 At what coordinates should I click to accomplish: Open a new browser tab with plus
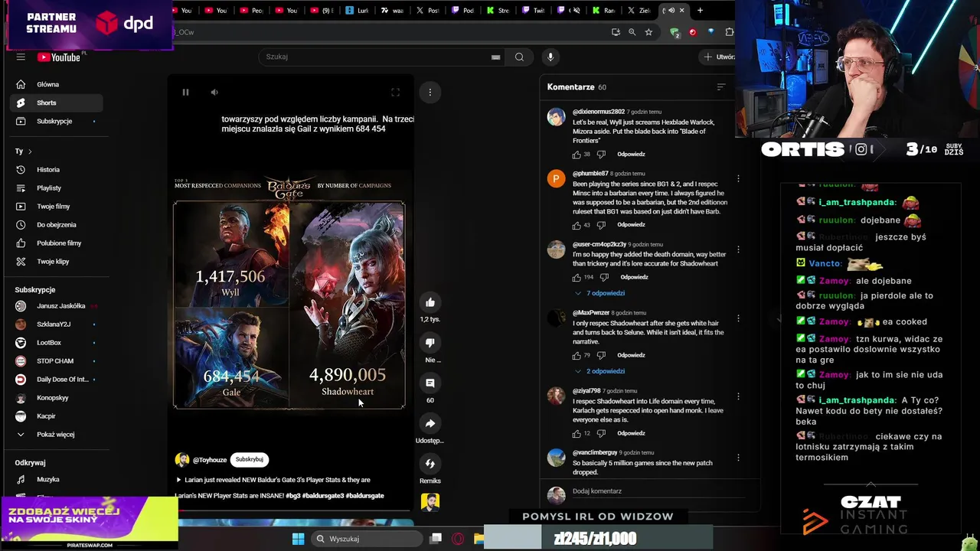(700, 11)
